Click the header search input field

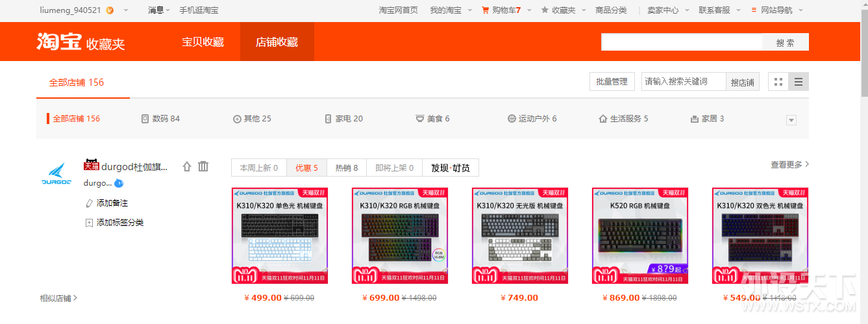click(682, 43)
